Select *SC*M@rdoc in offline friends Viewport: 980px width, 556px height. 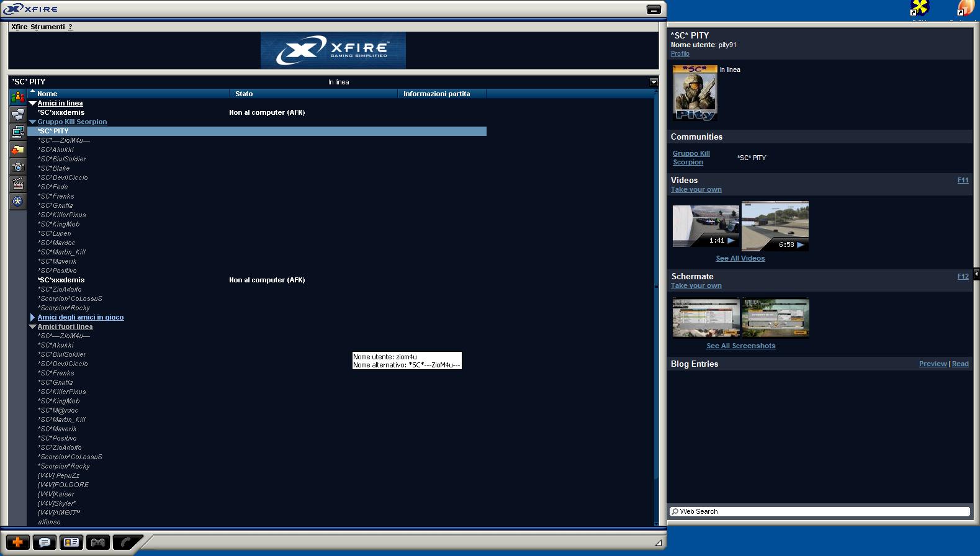click(58, 410)
